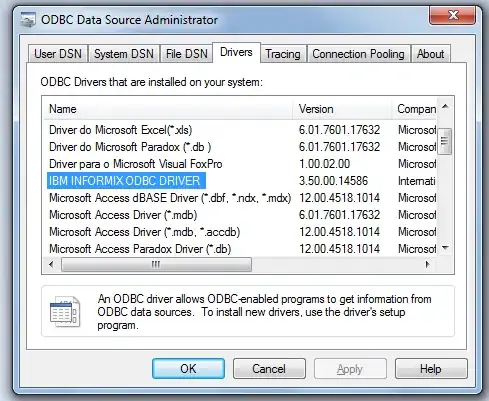Viewport: 489px width, 401px height.
Task: Click the ODBC data source info icon
Action: click(65, 312)
